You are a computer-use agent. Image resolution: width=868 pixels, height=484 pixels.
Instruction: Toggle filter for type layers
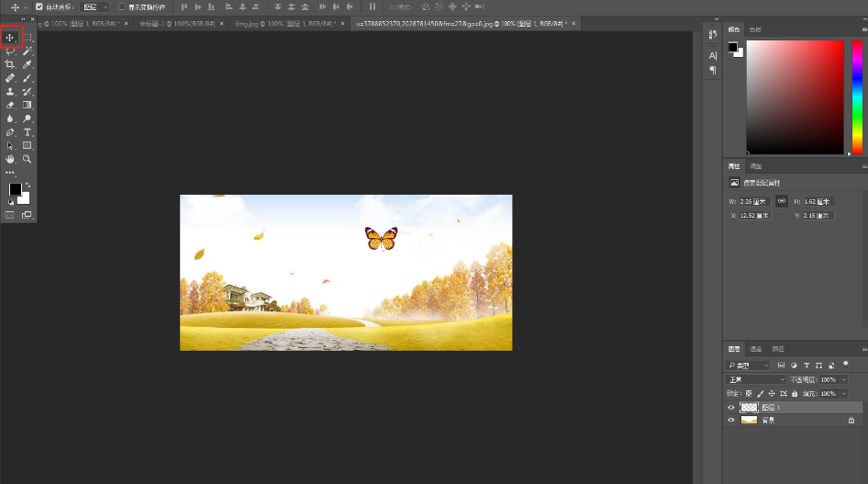coord(806,365)
